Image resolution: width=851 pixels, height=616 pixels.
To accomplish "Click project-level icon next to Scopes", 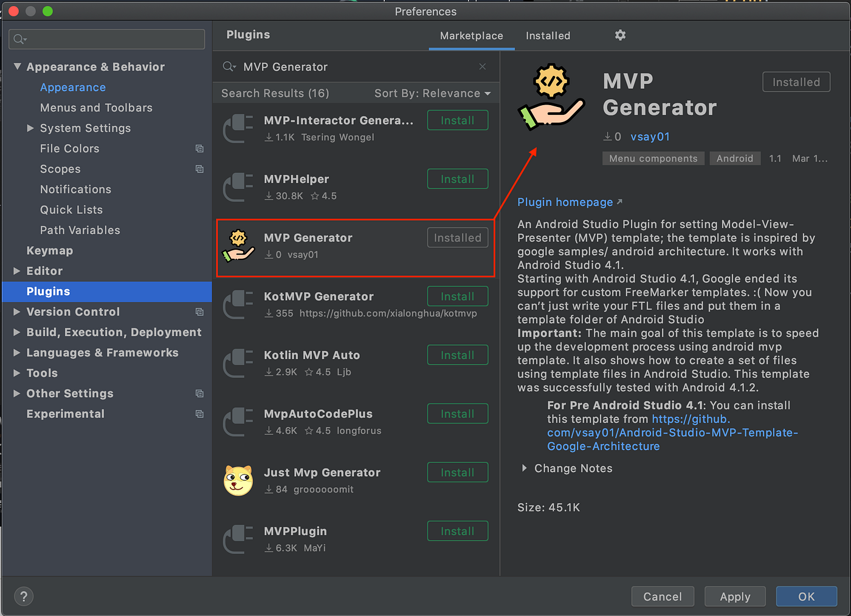I will point(199,169).
